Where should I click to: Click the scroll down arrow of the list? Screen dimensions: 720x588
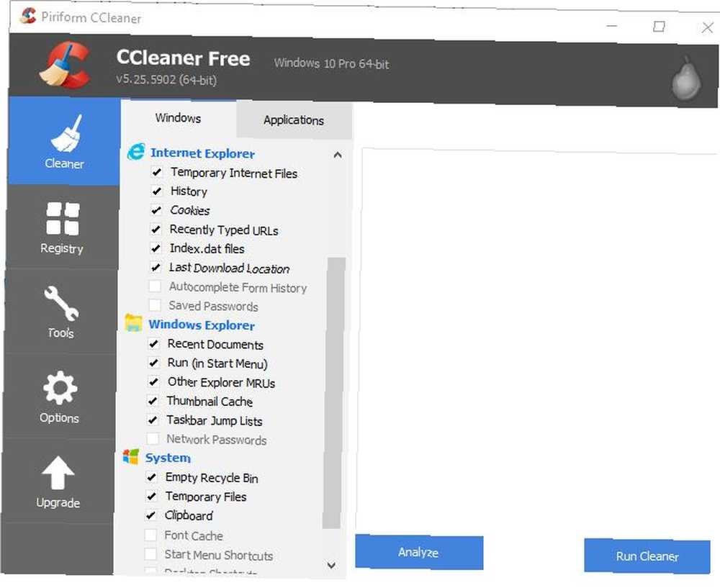(x=331, y=565)
